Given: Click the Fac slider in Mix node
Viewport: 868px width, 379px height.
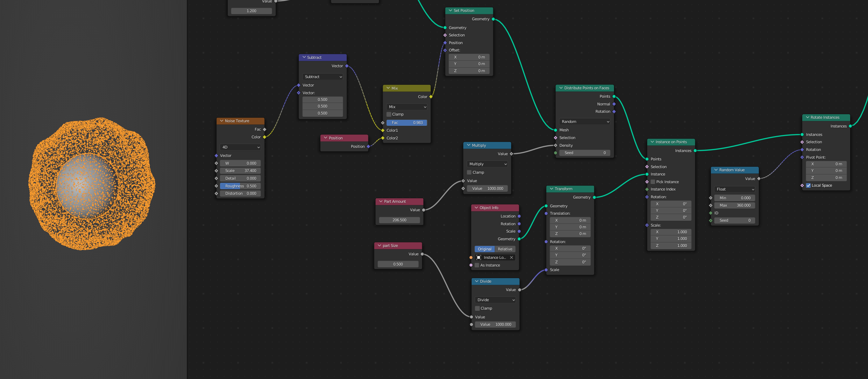Looking at the screenshot, I should tap(407, 123).
